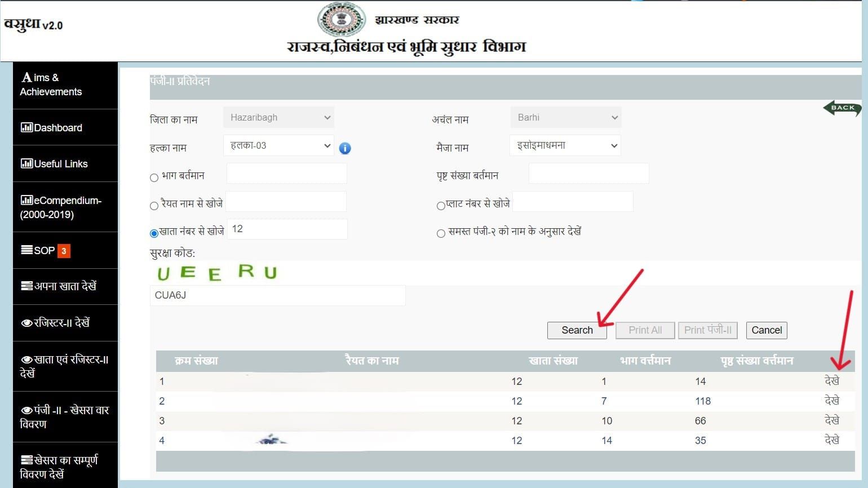Click the Useful Links chart icon
Viewport: 868px width, 488px height.
(26, 163)
